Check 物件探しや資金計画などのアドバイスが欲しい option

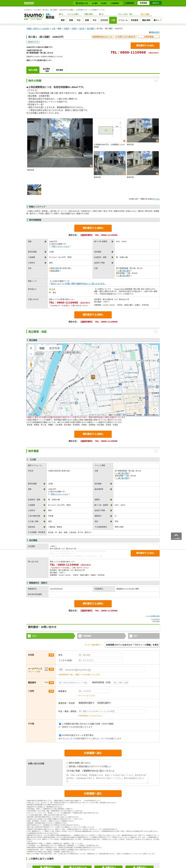click(x=67, y=767)
